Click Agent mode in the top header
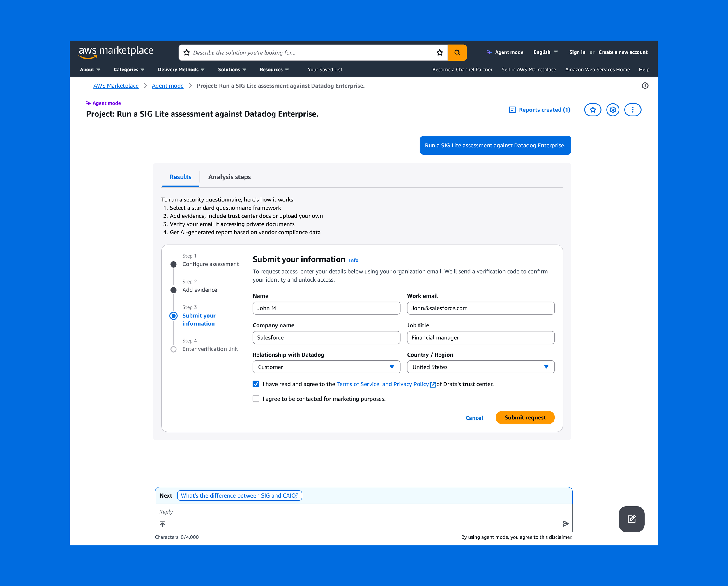This screenshot has width=728, height=586. coord(505,52)
